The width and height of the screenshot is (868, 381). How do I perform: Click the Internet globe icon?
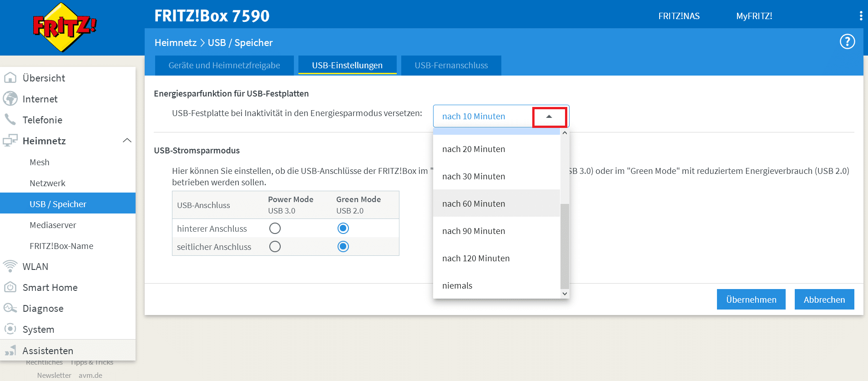10,99
